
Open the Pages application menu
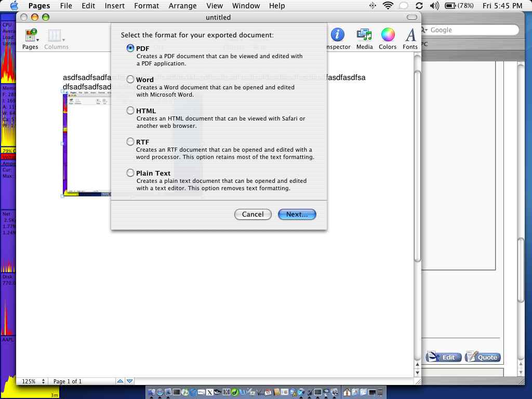[x=39, y=6]
